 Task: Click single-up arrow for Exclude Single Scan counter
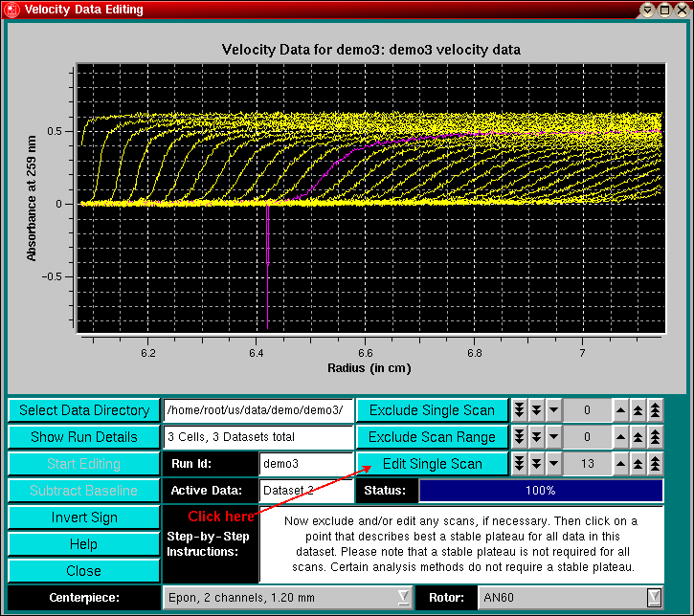[x=619, y=410]
